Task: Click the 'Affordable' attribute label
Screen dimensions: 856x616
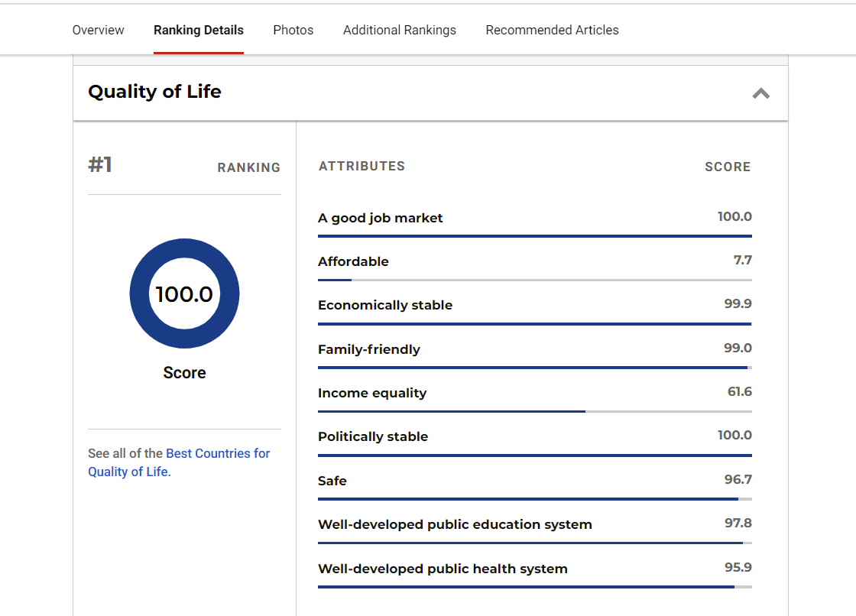Action: [353, 261]
